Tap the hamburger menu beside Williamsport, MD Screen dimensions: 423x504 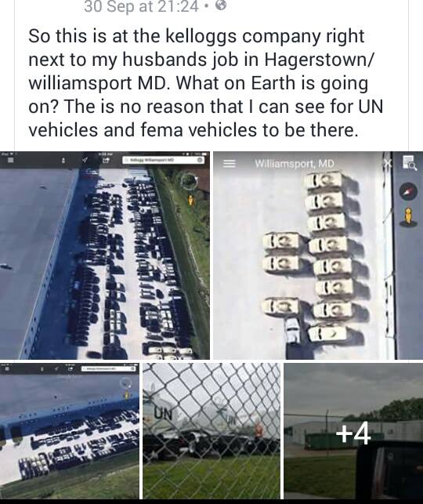click(229, 164)
